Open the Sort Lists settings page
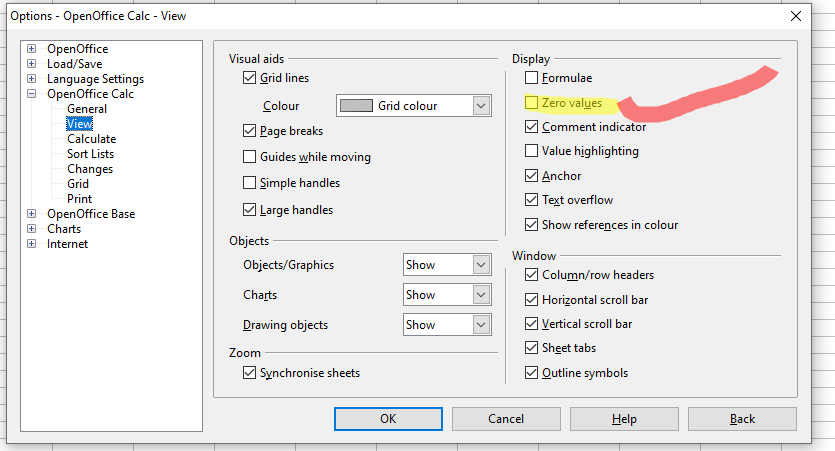Image resolution: width=835 pixels, height=451 pixels. (90, 154)
